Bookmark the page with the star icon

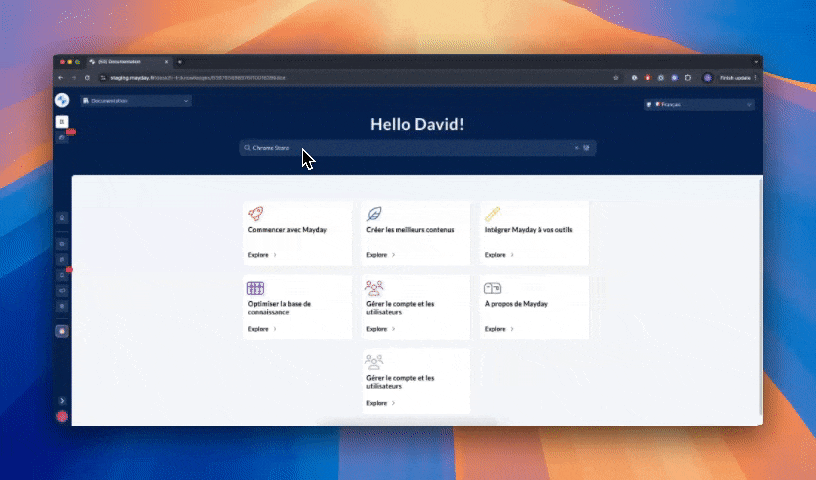tap(615, 77)
